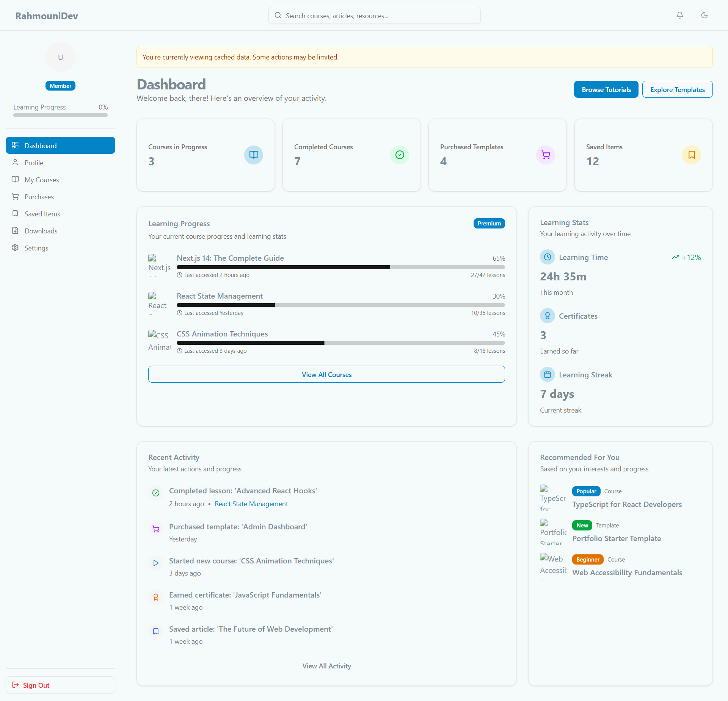
Task: Click the Next.js 14 course progress bar
Action: [x=340, y=267]
